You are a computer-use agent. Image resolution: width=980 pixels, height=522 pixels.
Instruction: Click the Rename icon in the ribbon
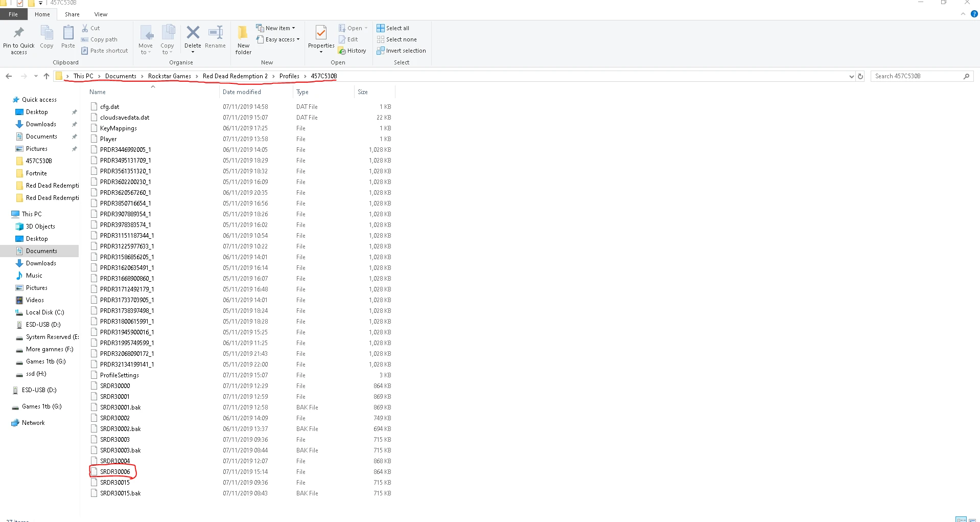tap(215, 34)
